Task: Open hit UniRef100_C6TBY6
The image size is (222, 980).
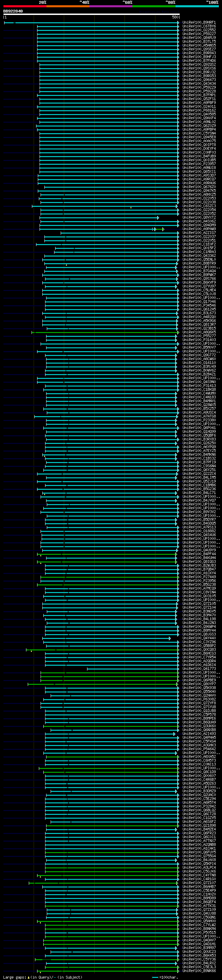Action: click(x=199, y=26)
